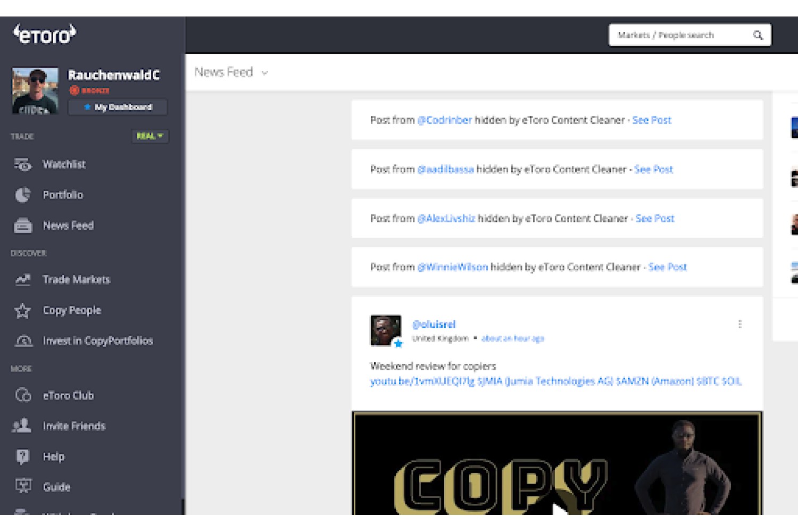Open three-dot menu on @oluisrel post

(739, 324)
